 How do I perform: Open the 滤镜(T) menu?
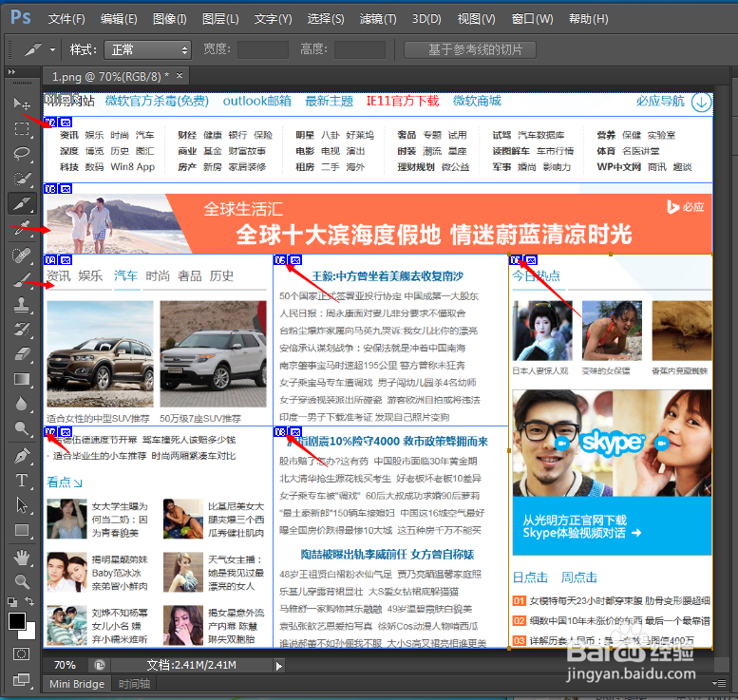coord(378,19)
